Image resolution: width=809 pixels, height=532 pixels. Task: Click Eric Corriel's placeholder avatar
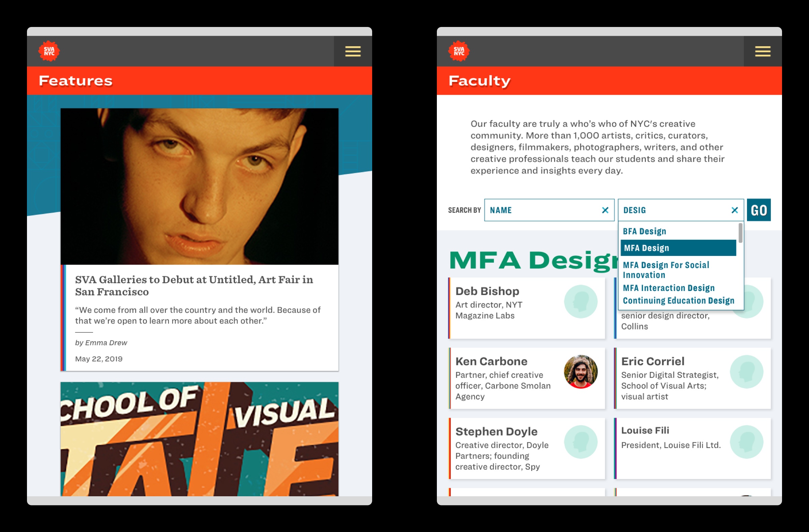[x=747, y=372]
